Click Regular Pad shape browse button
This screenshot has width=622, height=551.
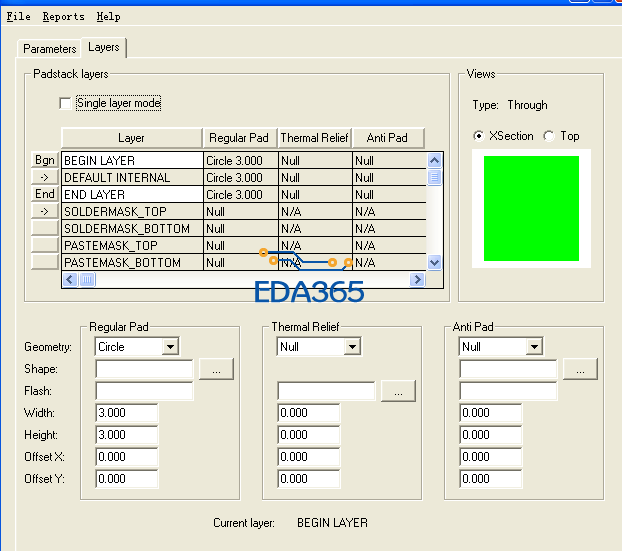(216, 369)
